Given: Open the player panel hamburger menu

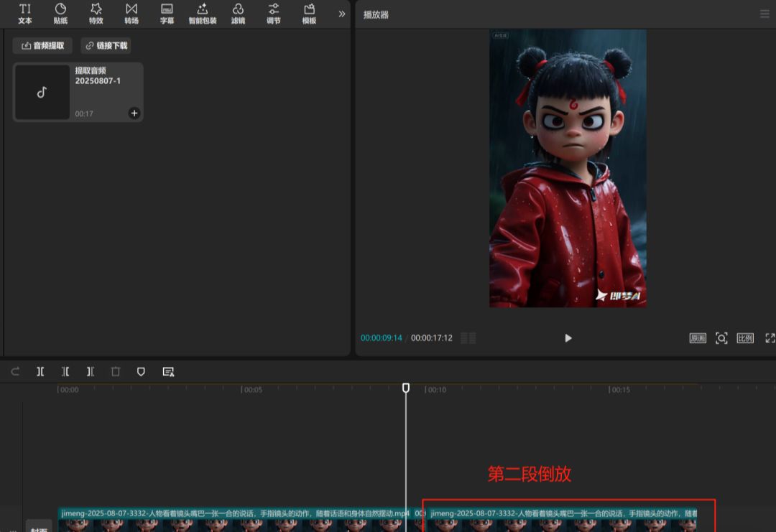Looking at the screenshot, I should [x=765, y=14].
